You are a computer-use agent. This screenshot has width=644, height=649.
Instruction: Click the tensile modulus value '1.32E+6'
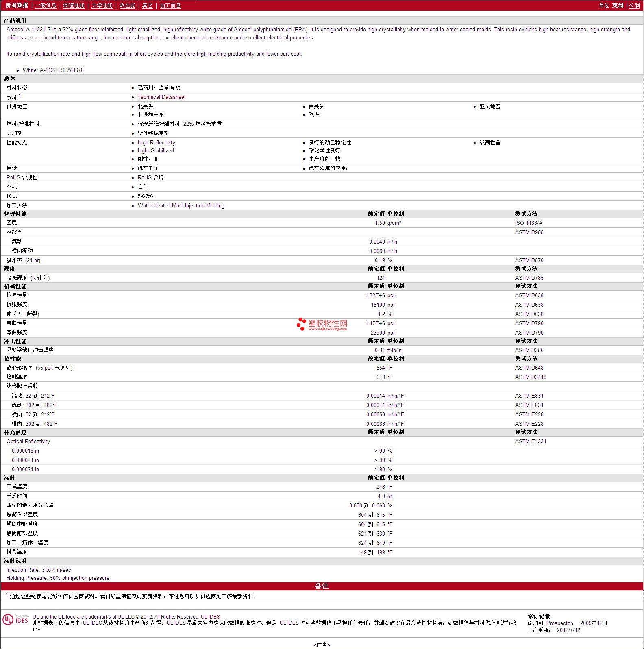375,295
